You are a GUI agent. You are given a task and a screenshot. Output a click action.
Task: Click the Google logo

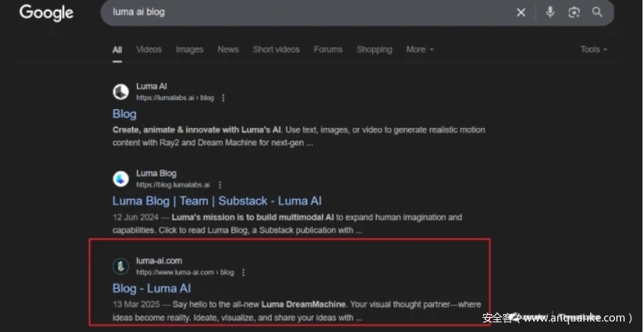[x=46, y=13]
